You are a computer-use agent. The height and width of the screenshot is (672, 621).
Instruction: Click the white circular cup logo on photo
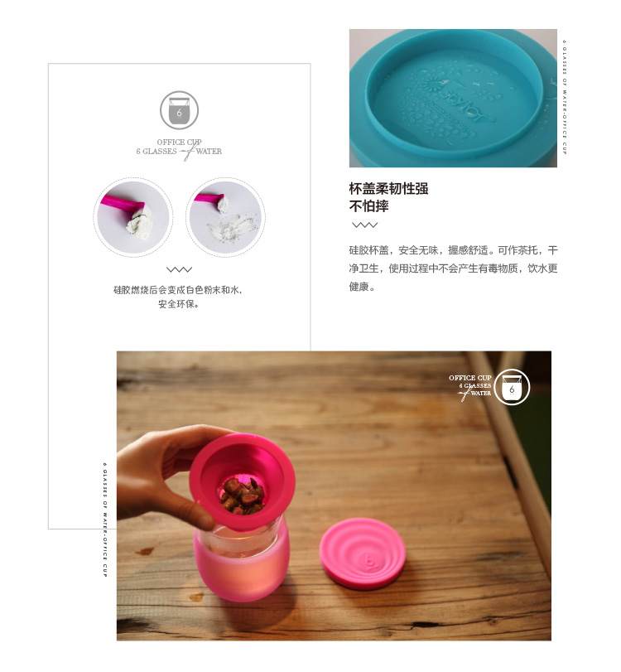512,387
